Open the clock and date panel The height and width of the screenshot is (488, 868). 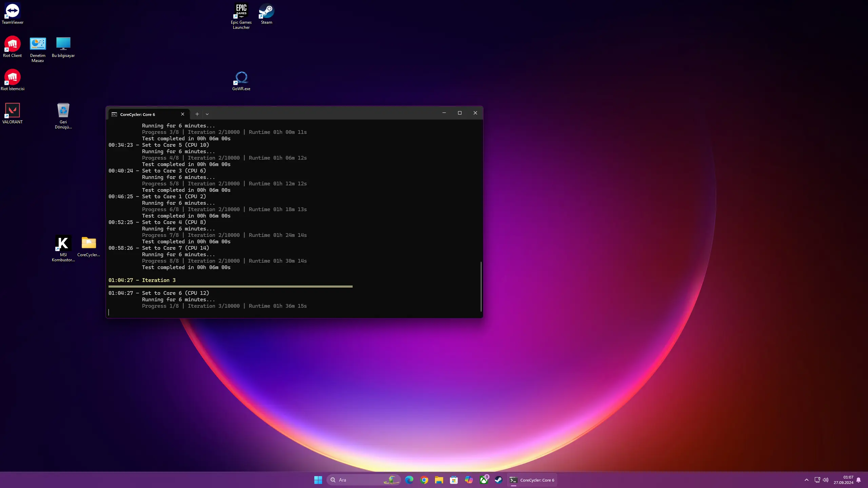843,480
